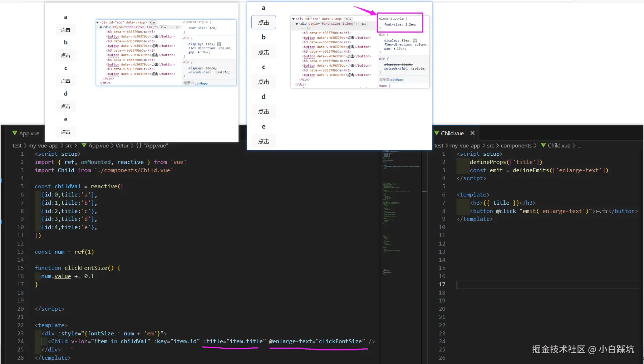
Task: Click the Vue logo on the Child.vue tab
Action: pos(437,133)
